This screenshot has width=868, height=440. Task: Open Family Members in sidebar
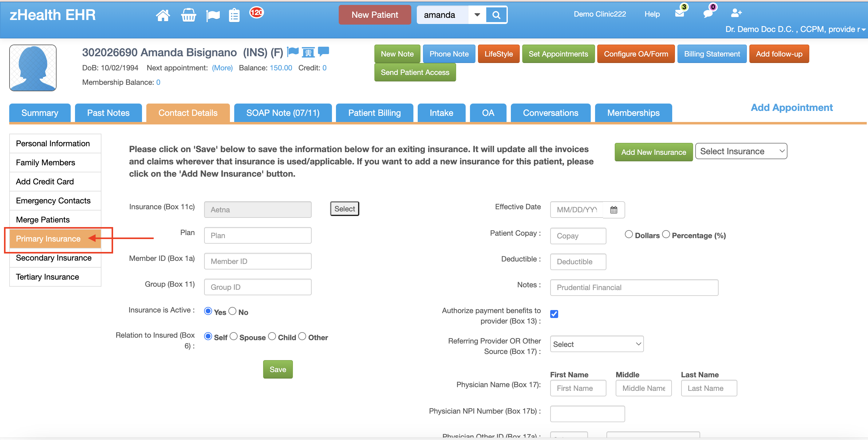[55, 163]
